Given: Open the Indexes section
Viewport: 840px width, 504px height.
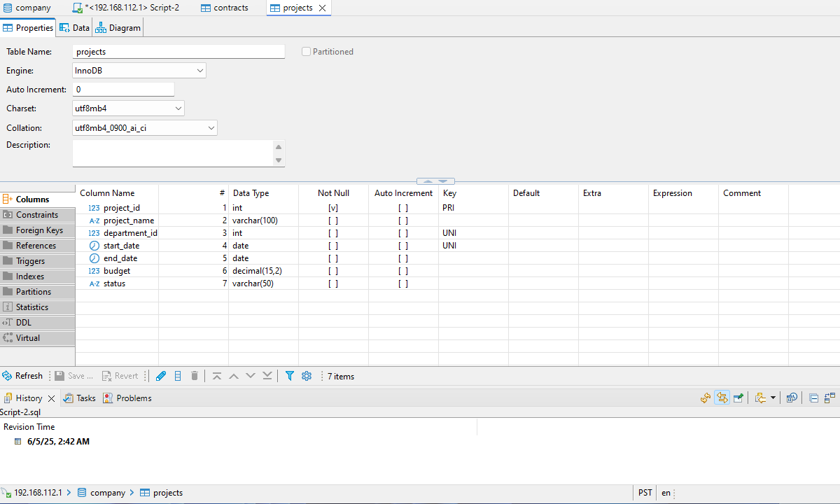Looking at the screenshot, I should coord(37,276).
